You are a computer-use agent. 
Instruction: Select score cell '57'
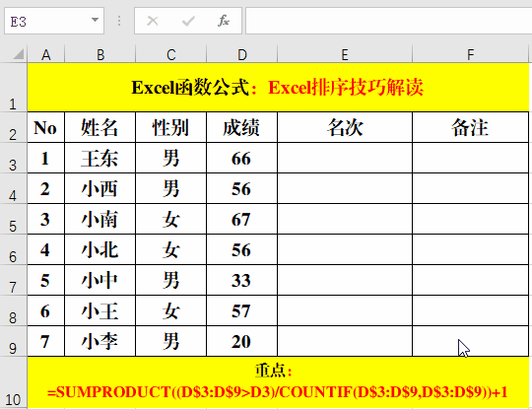(242, 310)
